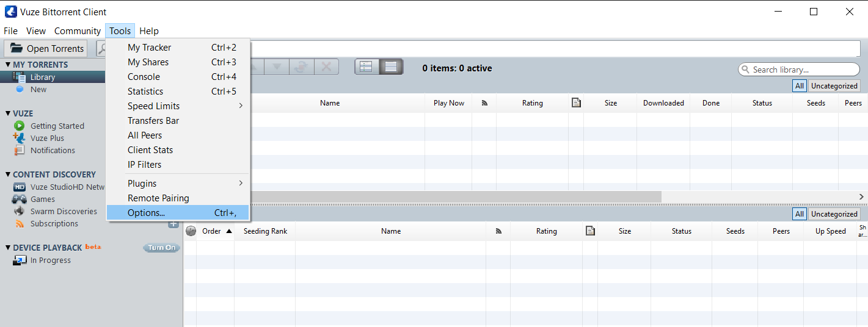Click the Open Torrents button
This screenshot has height=327, width=868.
pos(46,49)
